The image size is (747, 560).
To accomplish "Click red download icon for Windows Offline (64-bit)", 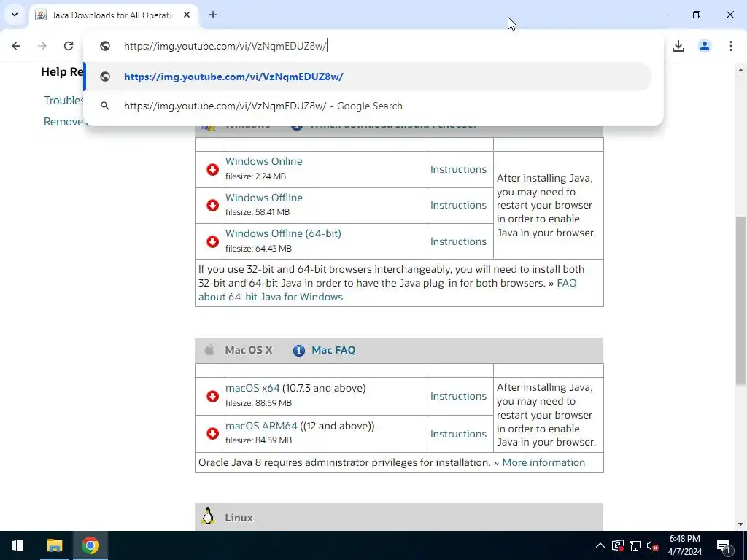I will tap(212, 241).
